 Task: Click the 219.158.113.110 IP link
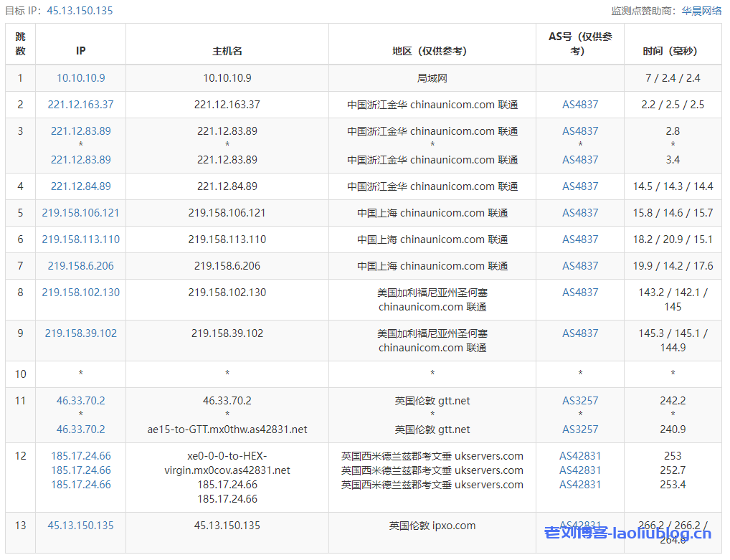81,239
